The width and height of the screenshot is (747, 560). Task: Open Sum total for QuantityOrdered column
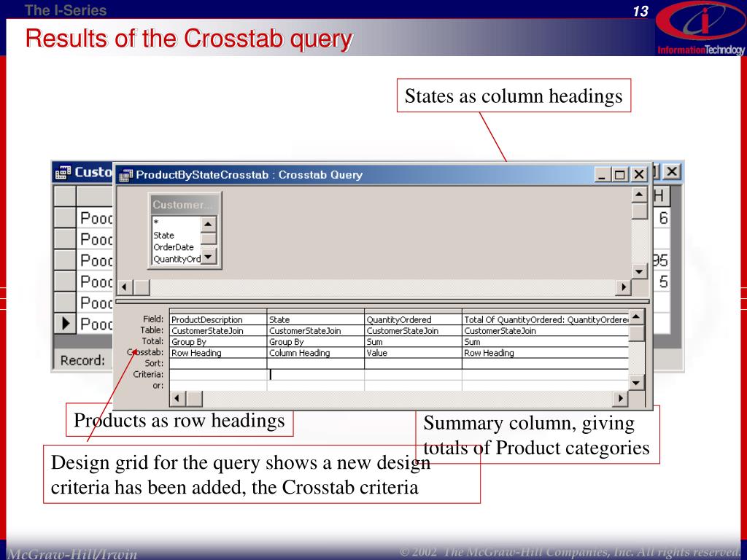[x=413, y=342]
